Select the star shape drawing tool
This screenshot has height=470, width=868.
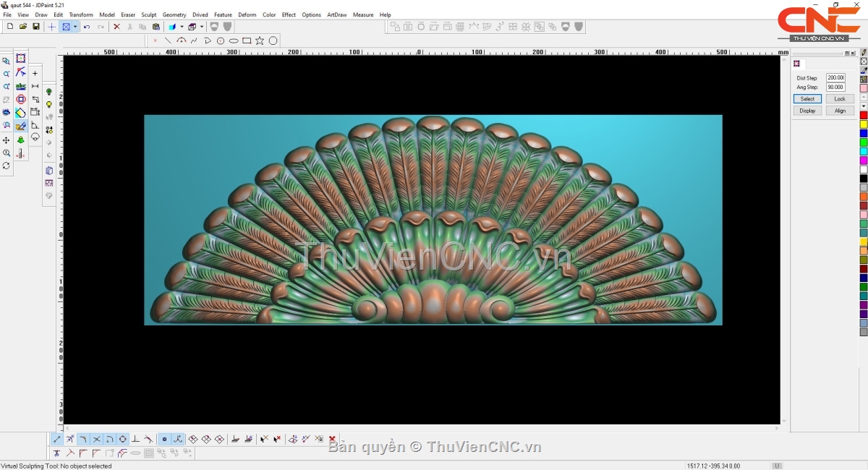(260, 40)
